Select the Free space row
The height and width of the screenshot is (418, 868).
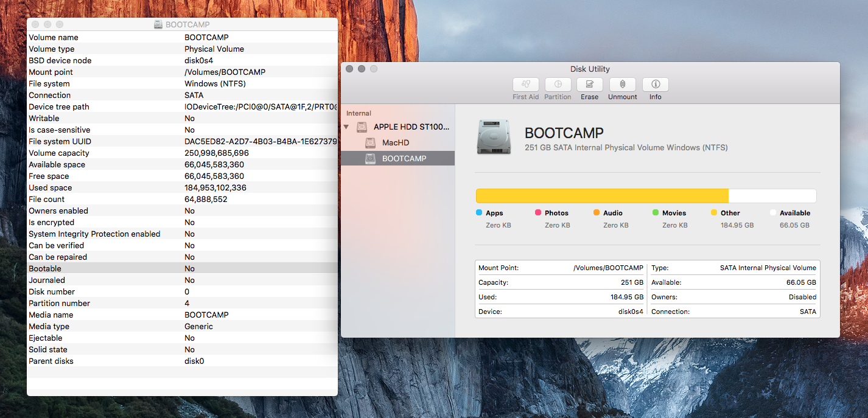pos(182,176)
